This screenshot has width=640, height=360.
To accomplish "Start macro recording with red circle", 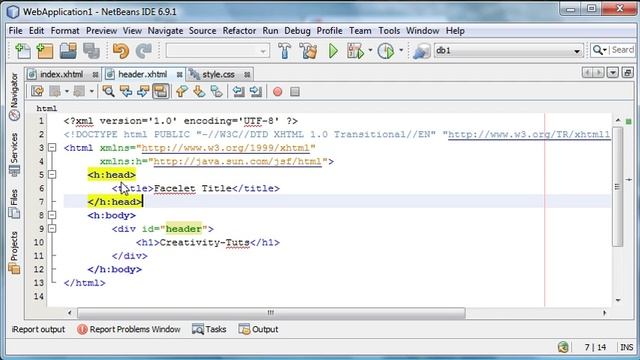I will click(278, 91).
